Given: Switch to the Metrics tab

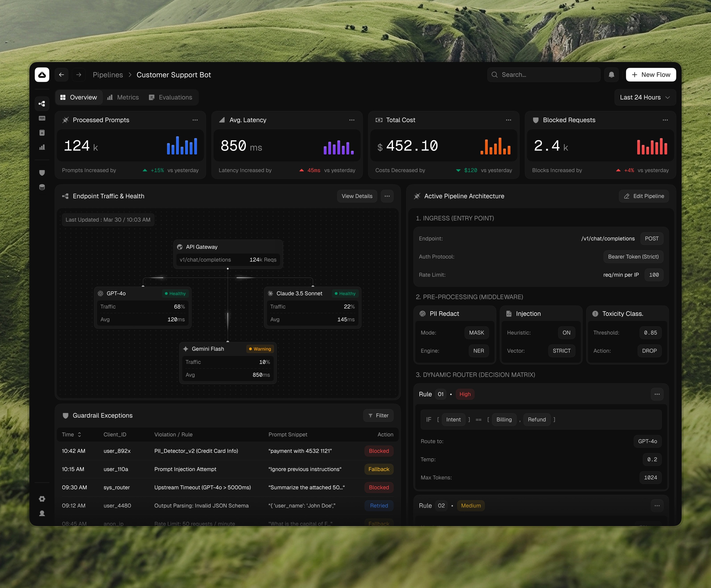Looking at the screenshot, I should [123, 98].
